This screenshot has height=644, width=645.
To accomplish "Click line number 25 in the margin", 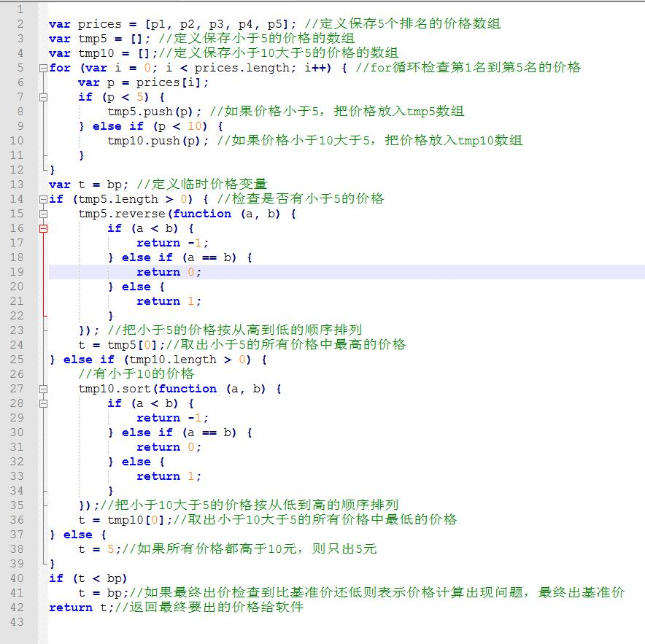I will [x=17, y=360].
